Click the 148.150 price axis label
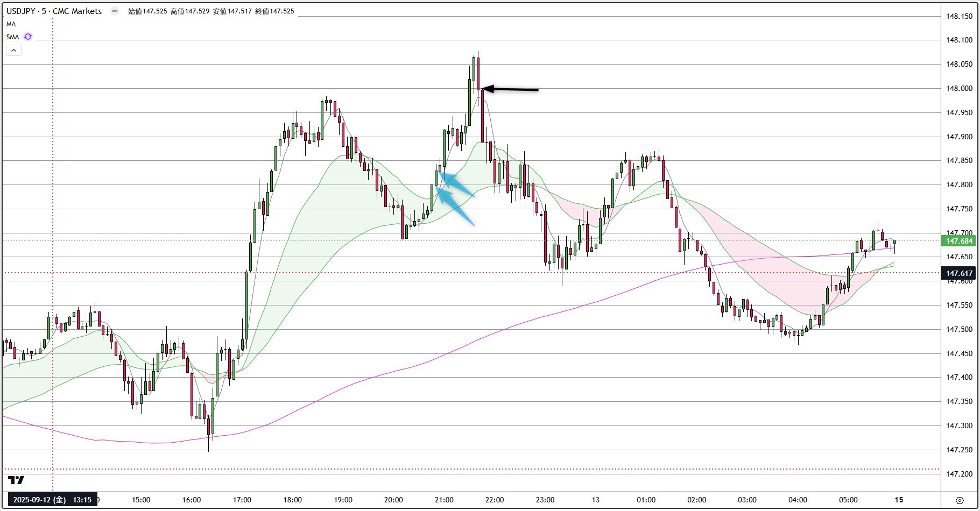The width and height of the screenshot is (980, 511). pyautogui.click(x=960, y=16)
